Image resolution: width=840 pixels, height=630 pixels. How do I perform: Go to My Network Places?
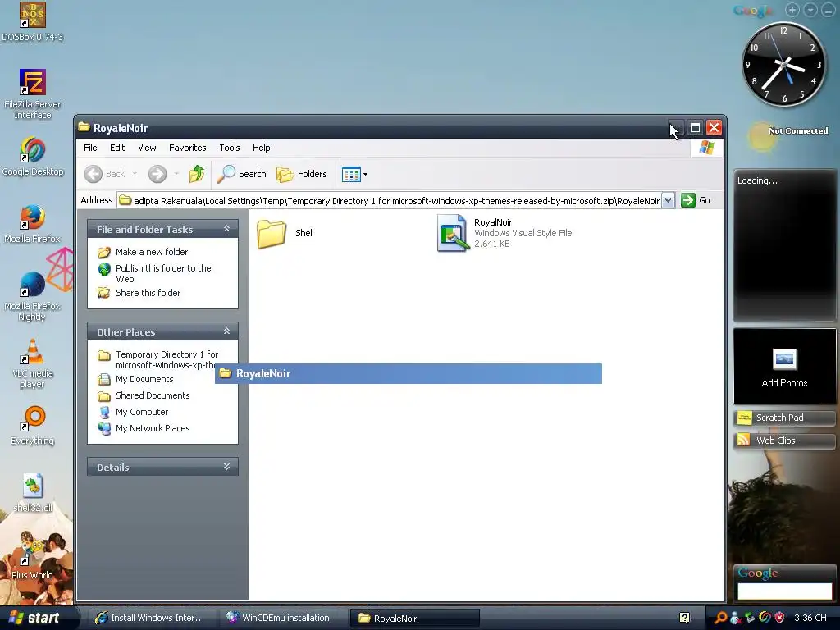144,428
